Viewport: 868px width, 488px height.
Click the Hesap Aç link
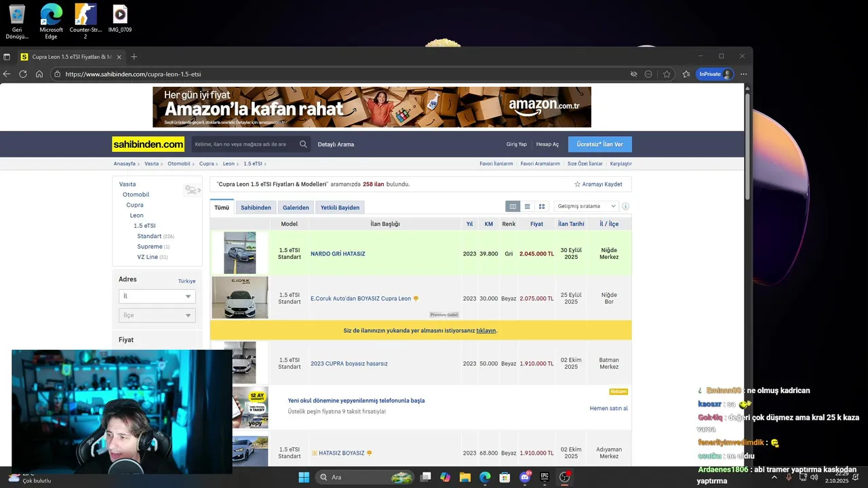[547, 144]
